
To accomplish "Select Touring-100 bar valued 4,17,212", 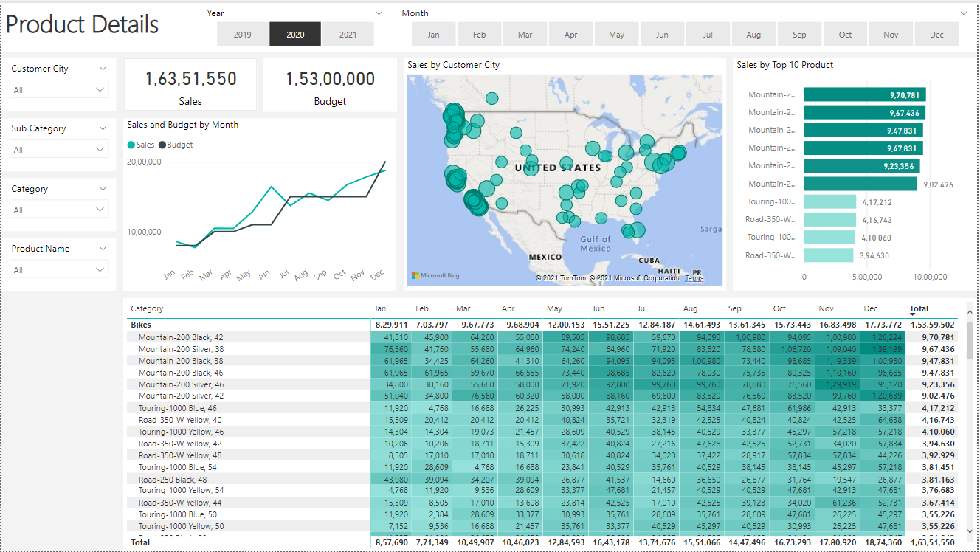I will pos(829,201).
